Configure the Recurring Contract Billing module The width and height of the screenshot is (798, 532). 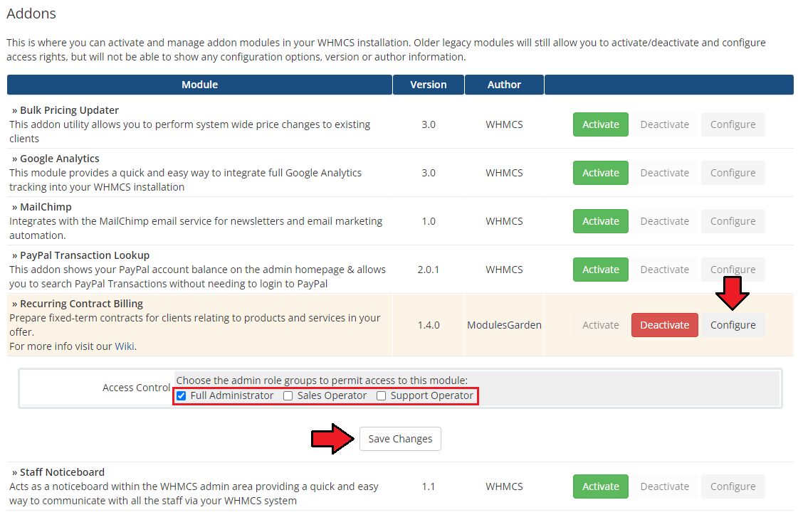click(x=733, y=325)
